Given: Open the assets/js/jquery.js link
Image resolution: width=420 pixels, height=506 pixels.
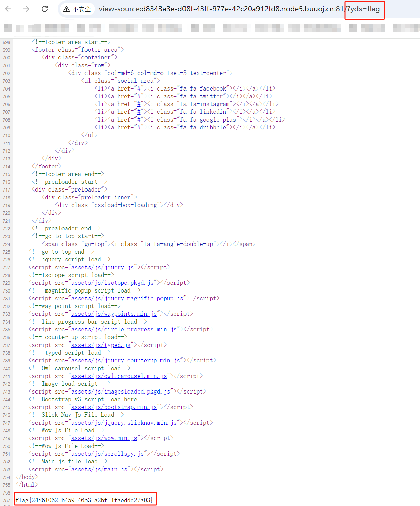Looking at the screenshot, I should [x=102, y=267].
